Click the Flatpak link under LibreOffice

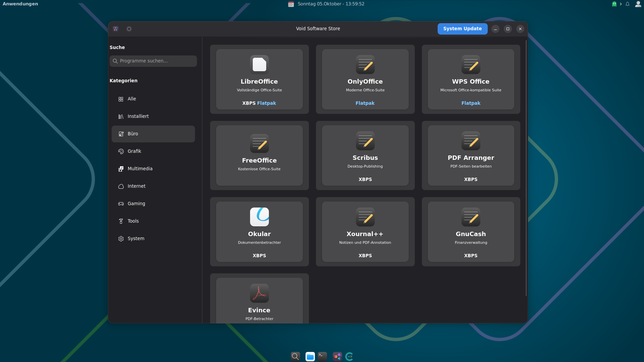click(x=267, y=103)
